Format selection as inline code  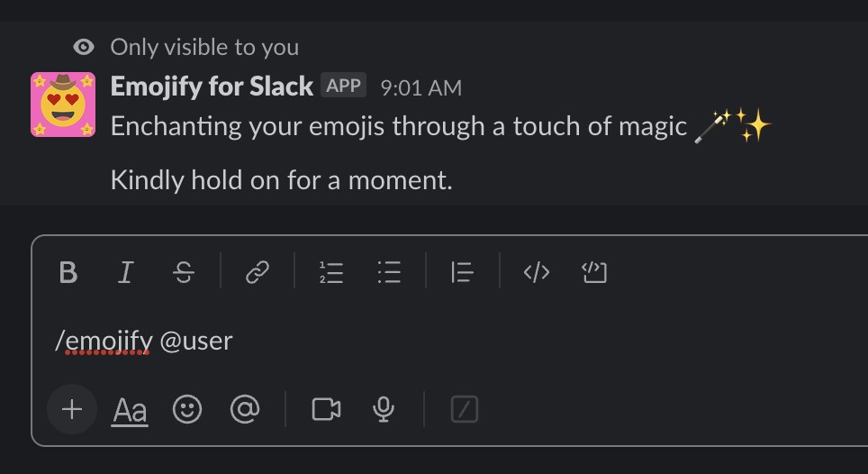(x=537, y=272)
